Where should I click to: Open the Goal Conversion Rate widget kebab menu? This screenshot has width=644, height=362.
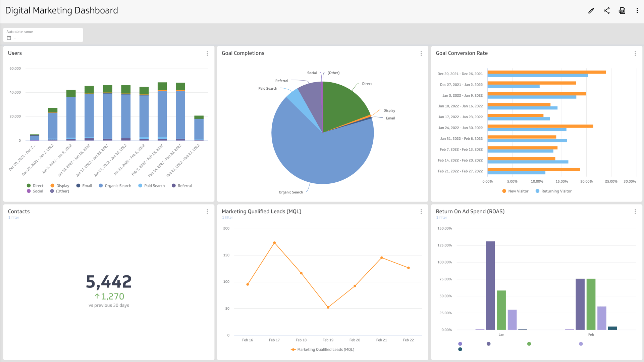635,53
